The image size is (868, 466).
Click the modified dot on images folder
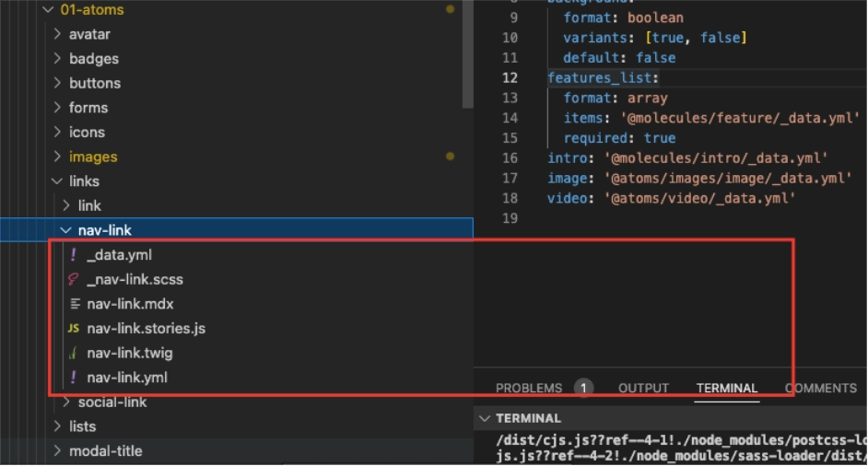450,156
